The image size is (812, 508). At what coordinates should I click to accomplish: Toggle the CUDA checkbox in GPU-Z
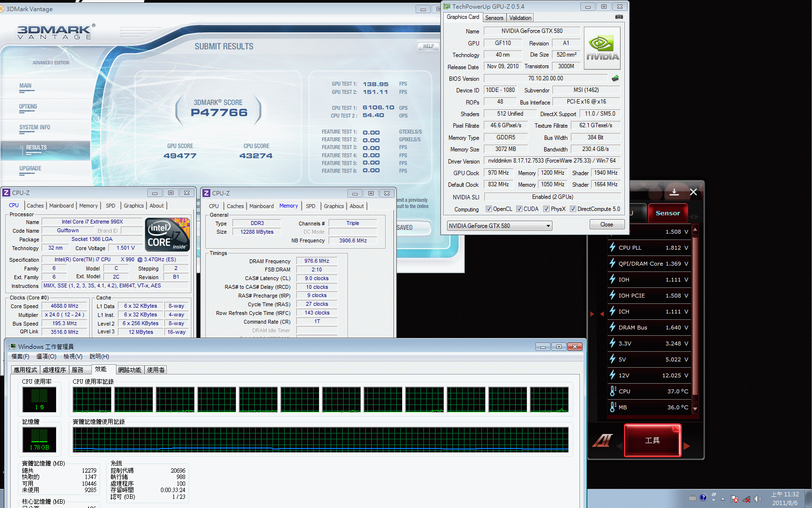pos(519,209)
